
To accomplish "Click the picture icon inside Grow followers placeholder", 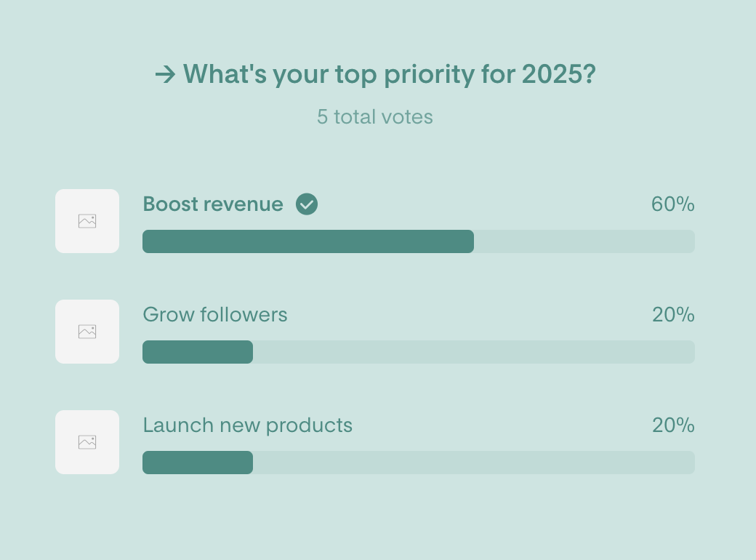I will [87, 332].
